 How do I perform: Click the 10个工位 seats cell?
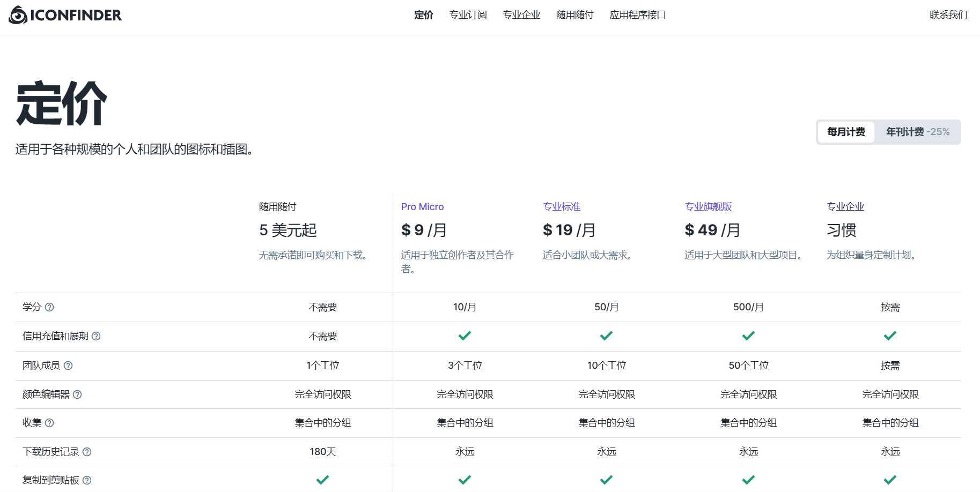click(x=606, y=366)
